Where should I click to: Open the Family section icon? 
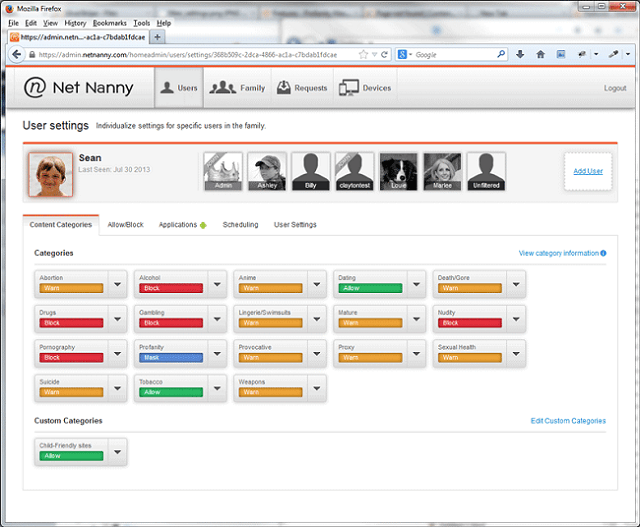(x=223, y=88)
